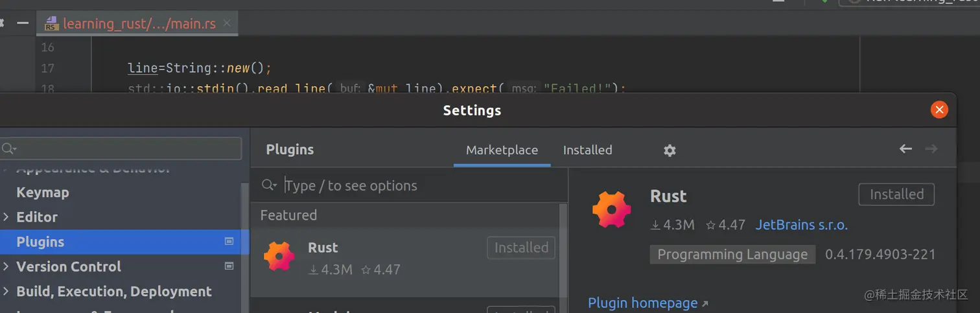The image size is (980, 313).
Task: Click Installed button in plugin details
Action: tap(896, 194)
